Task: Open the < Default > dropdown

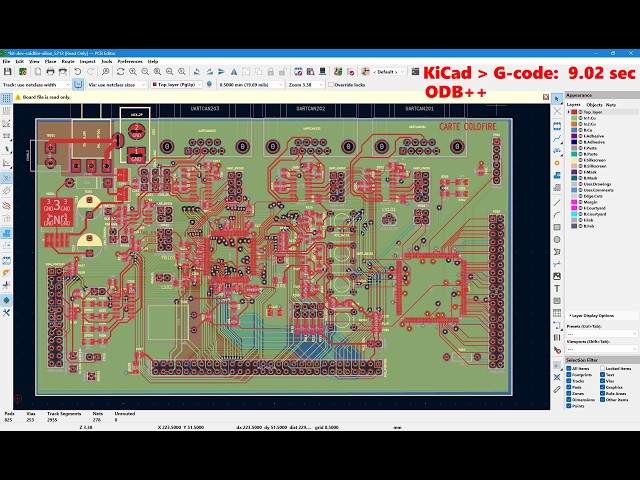Action: pyautogui.click(x=388, y=72)
